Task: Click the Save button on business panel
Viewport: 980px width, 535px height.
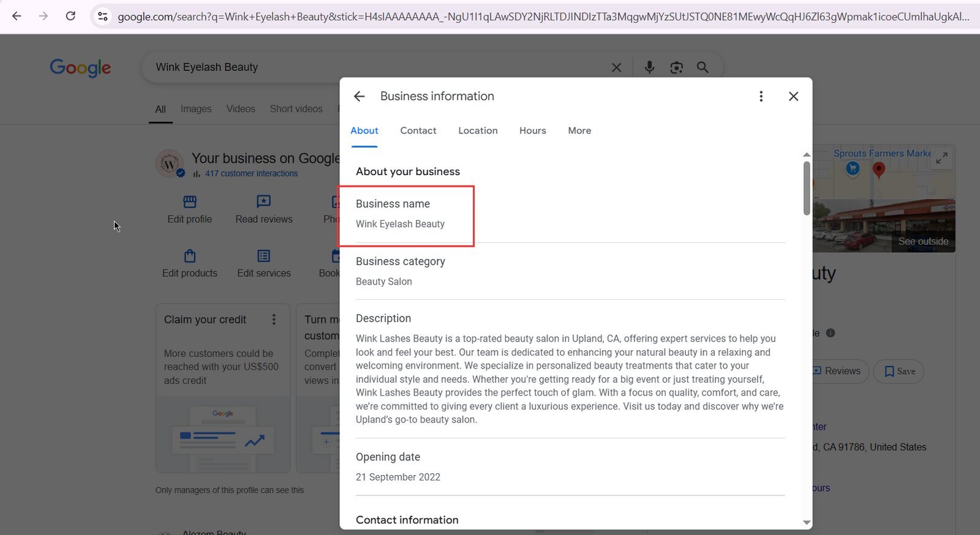Action: (899, 372)
